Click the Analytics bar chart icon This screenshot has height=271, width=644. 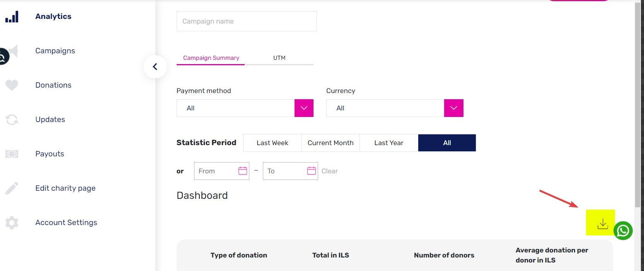pos(12,17)
